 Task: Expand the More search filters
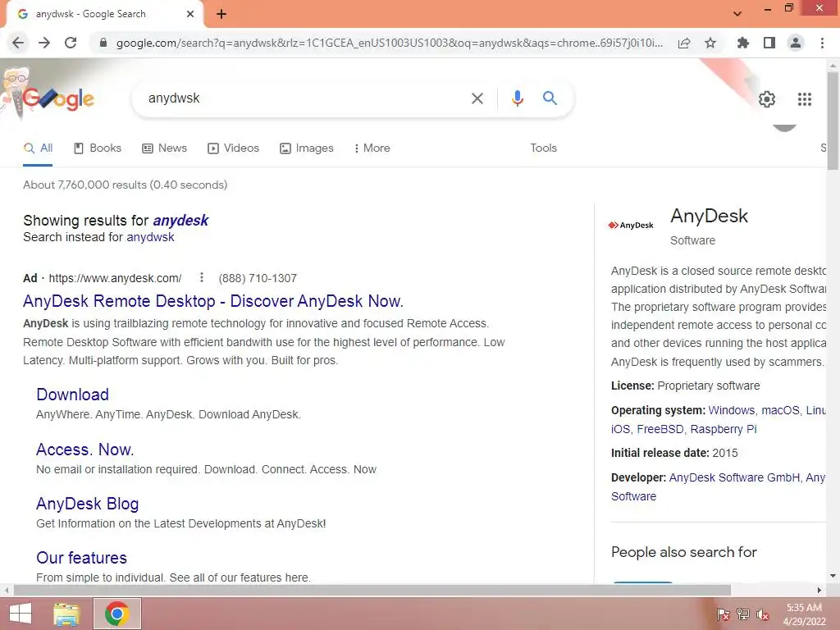coord(372,148)
